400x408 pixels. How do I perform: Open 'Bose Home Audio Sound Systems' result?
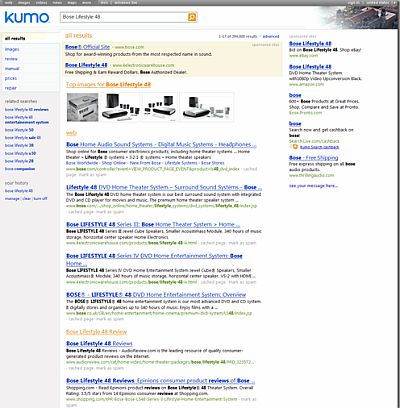[x=161, y=145]
